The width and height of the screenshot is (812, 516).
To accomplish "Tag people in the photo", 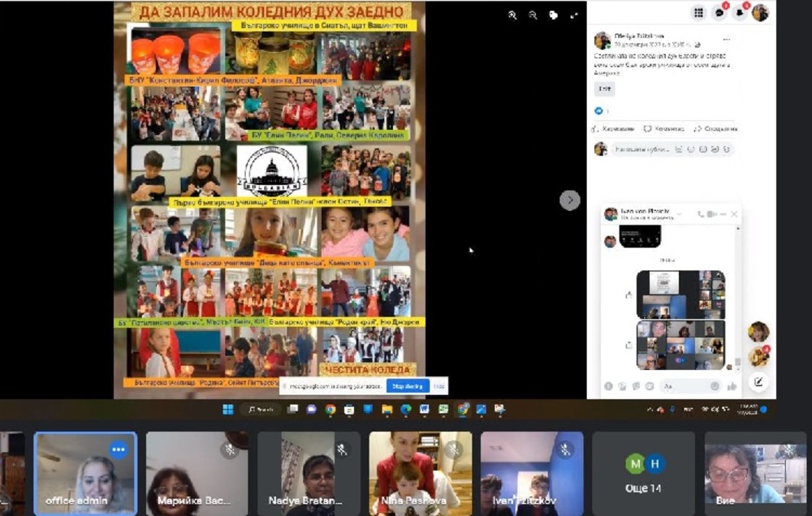I will 553,15.
